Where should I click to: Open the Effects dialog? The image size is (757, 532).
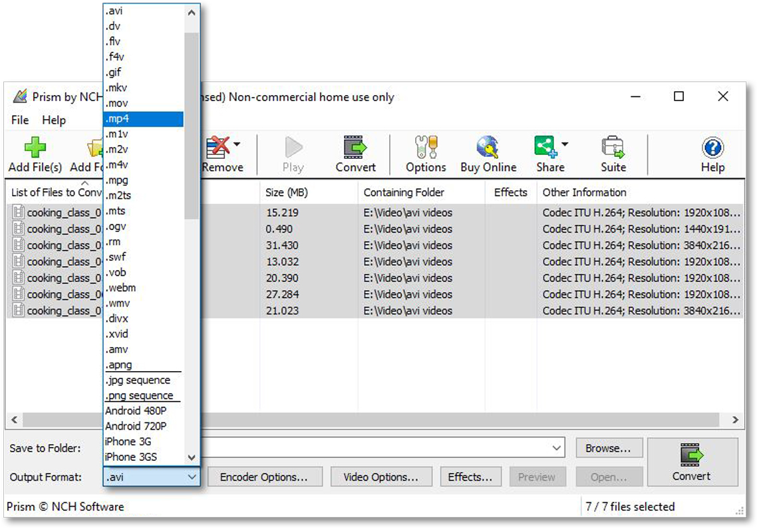[470, 477]
